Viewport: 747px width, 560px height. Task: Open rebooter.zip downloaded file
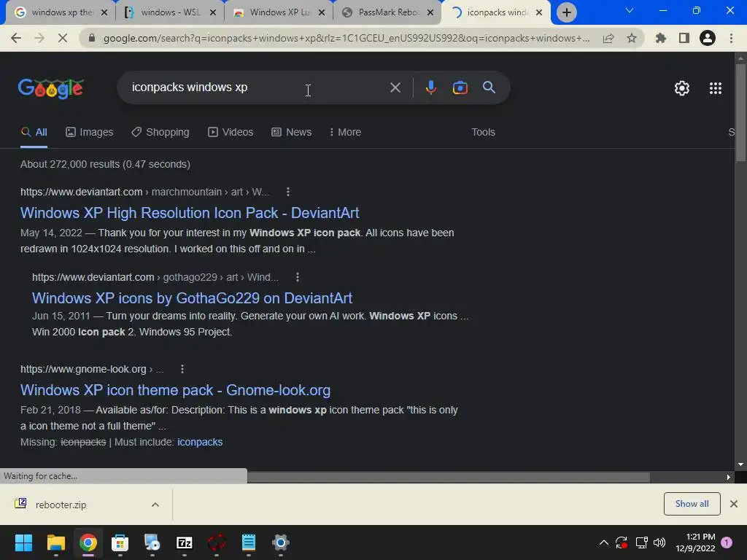click(61, 505)
